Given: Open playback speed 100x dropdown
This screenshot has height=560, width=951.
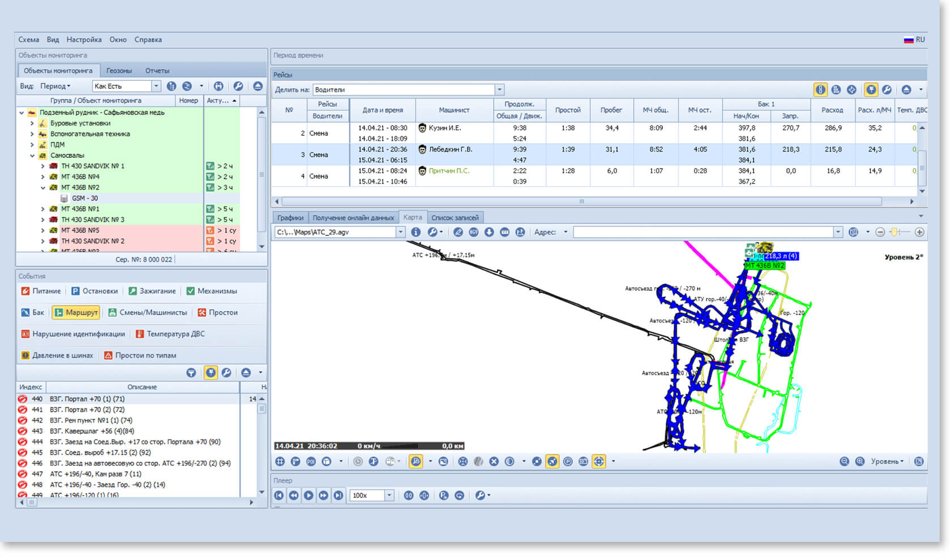Looking at the screenshot, I should [x=389, y=496].
